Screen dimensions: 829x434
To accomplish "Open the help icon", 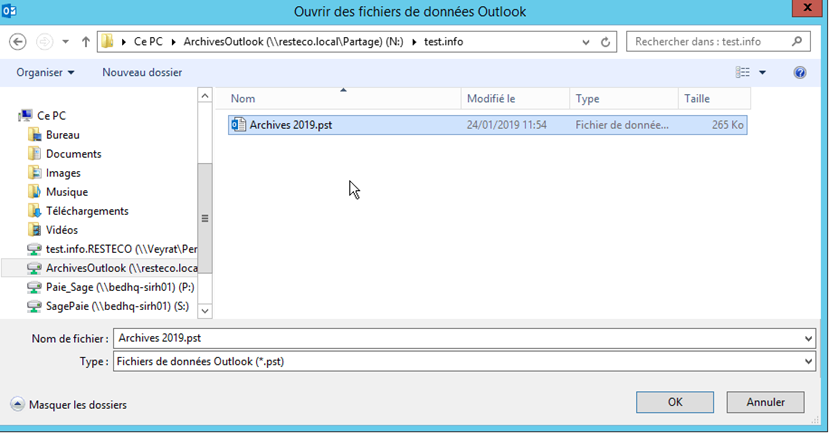I will pos(800,72).
